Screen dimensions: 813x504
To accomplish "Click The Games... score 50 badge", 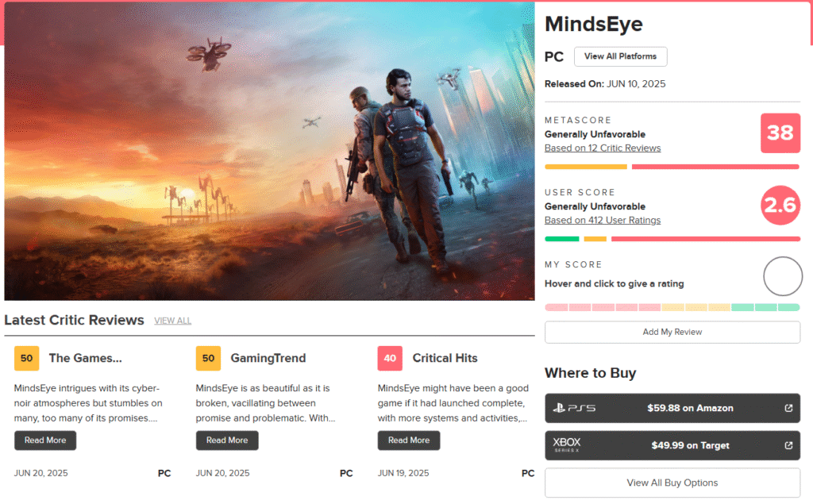I will coord(26,358).
